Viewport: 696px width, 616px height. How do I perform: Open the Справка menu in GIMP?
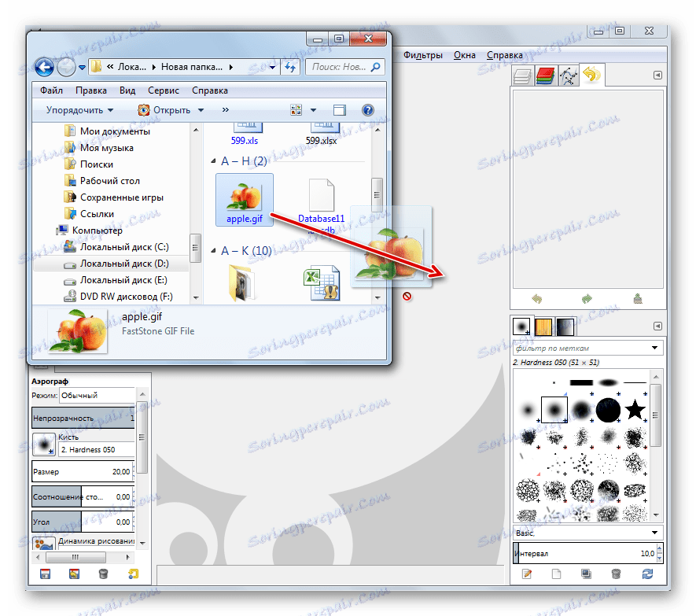pyautogui.click(x=504, y=55)
